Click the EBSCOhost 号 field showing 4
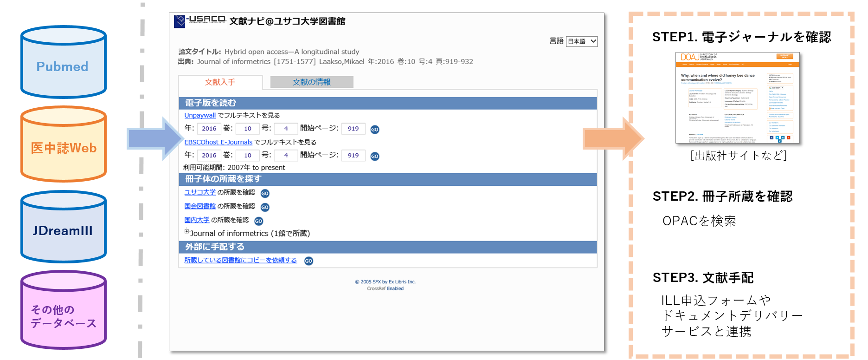 (286, 156)
